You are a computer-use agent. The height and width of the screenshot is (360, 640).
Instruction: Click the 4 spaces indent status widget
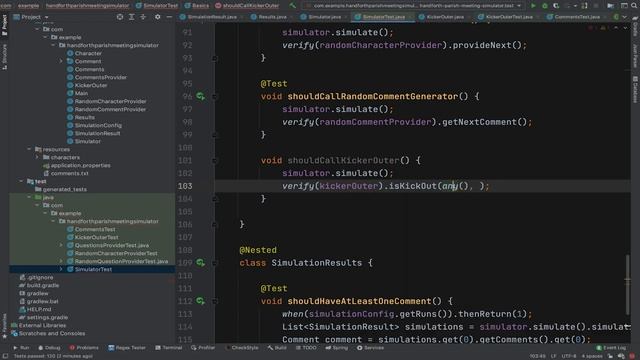tap(591, 356)
